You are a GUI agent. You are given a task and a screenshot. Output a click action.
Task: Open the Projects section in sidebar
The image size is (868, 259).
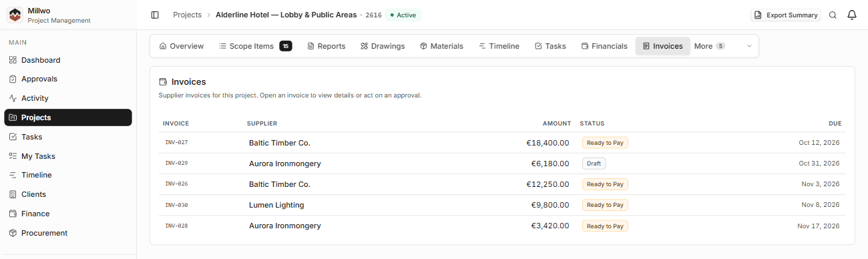click(68, 117)
